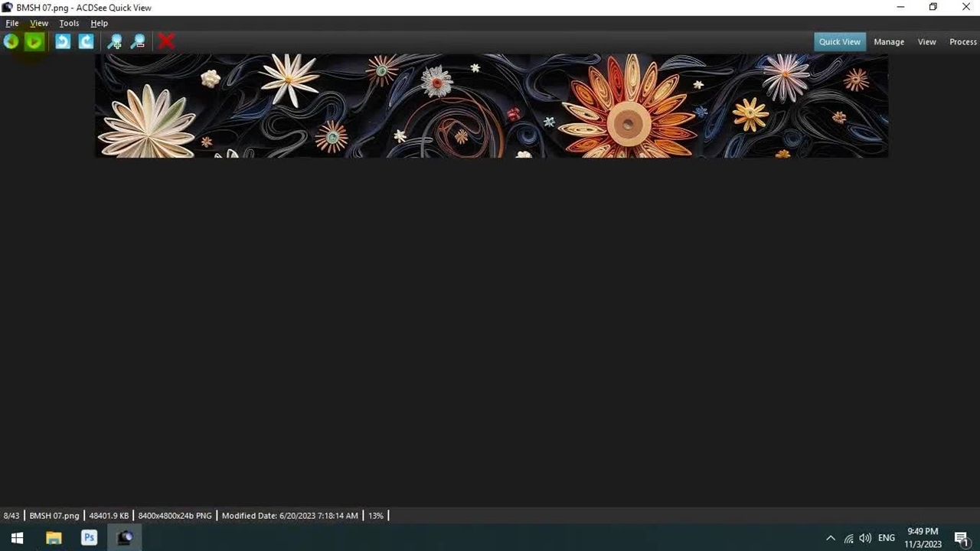980x551 pixels.
Task: Switch to Manage mode
Action: [889, 42]
